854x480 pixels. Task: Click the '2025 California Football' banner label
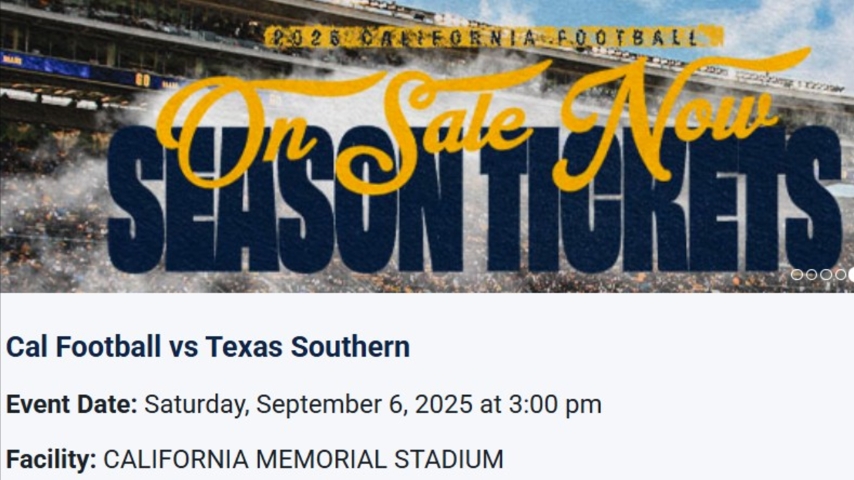pos(493,38)
